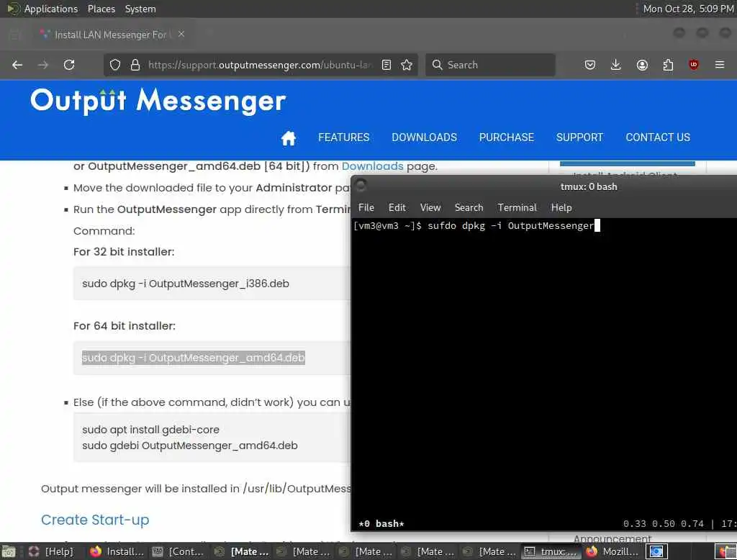Click the highlighted amd64 dpkg command
Screen dimensions: 737x560
pos(193,358)
